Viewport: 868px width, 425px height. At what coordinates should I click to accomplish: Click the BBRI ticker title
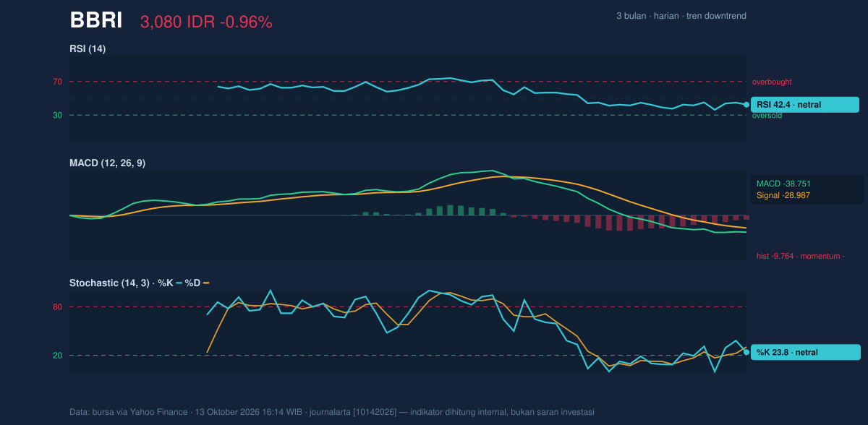pyautogui.click(x=96, y=21)
